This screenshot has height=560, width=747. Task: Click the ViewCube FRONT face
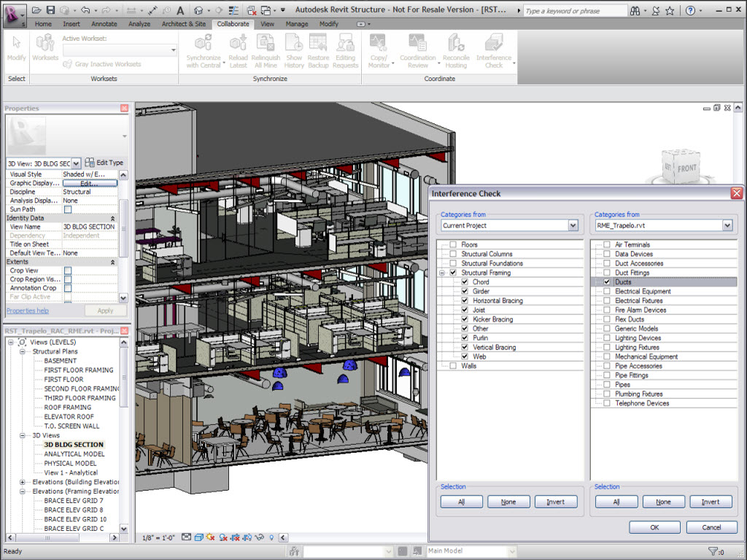coord(686,168)
